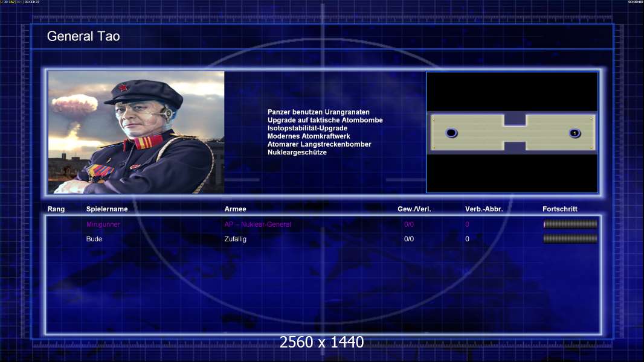The height and width of the screenshot is (362, 644).
Task: Click Minigunner's 0/0 win/loss value
Action: [409, 224]
